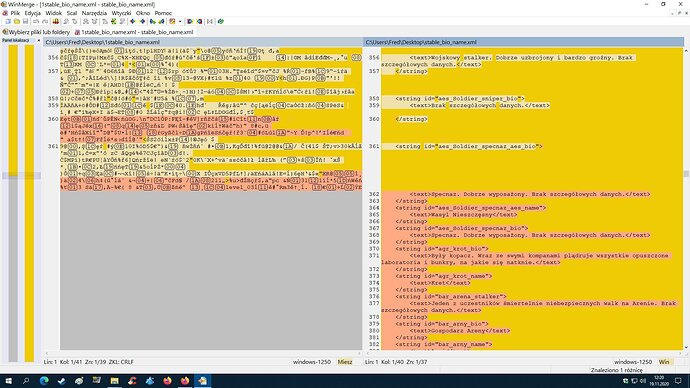Open the Edycja menu

point(33,13)
